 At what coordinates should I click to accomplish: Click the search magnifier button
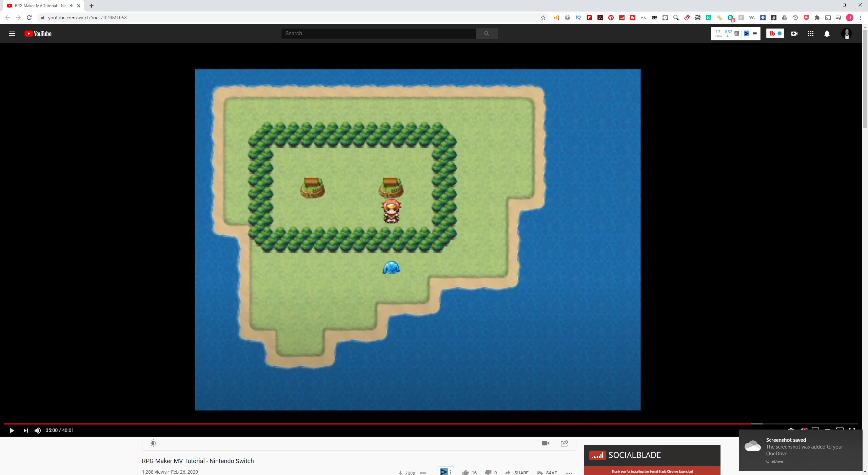[x=487, y=34]
